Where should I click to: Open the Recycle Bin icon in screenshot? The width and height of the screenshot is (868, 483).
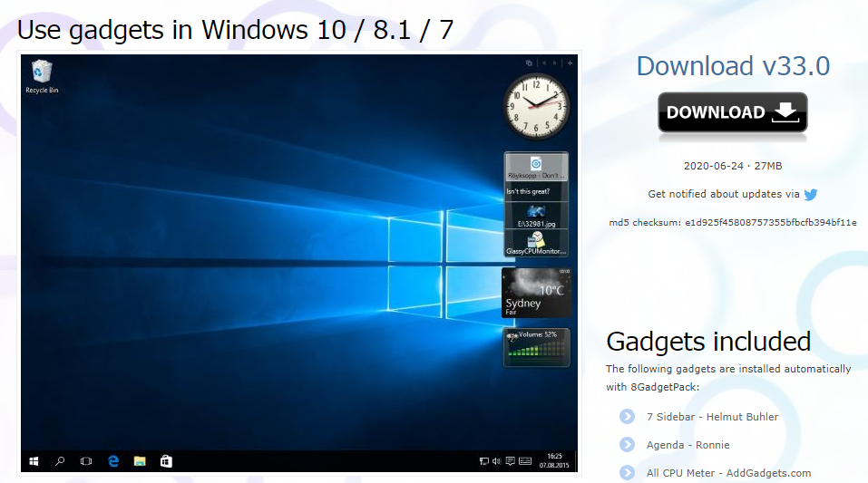pyautogui.click(x=42, y=77)
